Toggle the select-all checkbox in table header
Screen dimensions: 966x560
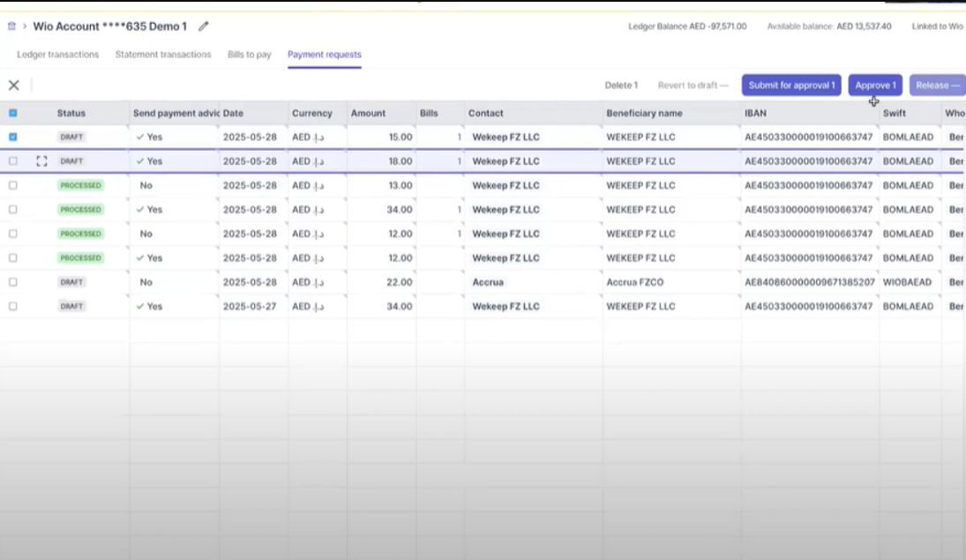click(13, 113)
